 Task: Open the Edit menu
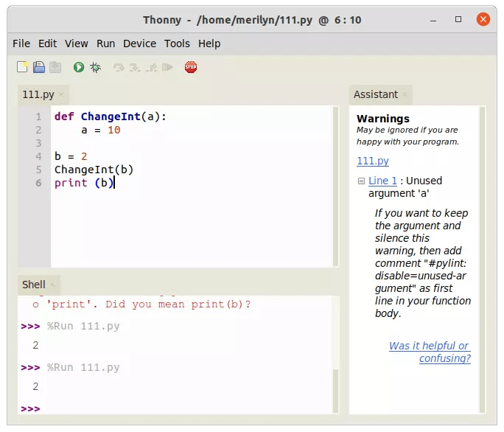click(48, 43)
